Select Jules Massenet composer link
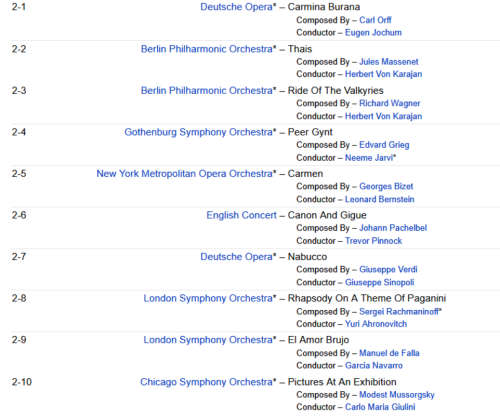This screenshot has width=500, height=418. [389, 62]
